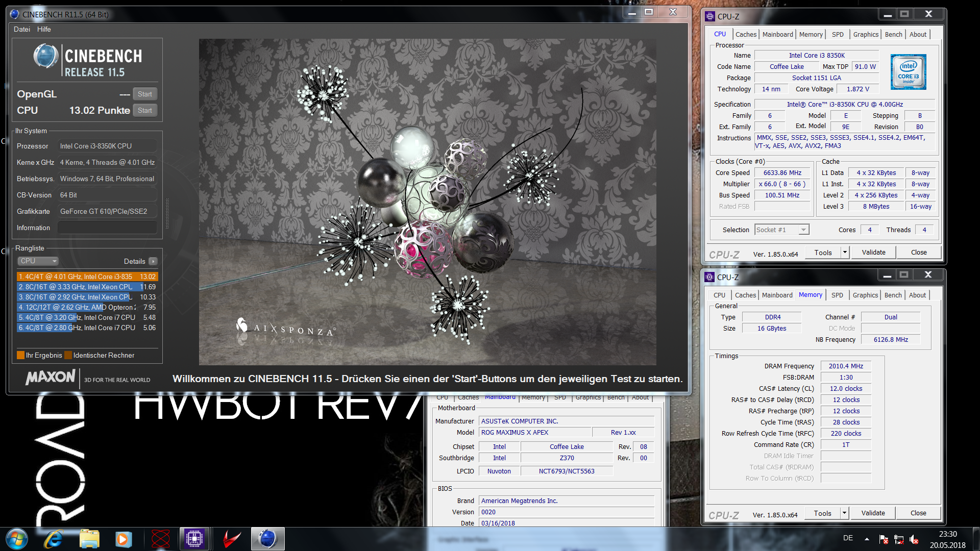
Task: Open Windows Media Player taskbar icon
Action: [x=123, y=539]
